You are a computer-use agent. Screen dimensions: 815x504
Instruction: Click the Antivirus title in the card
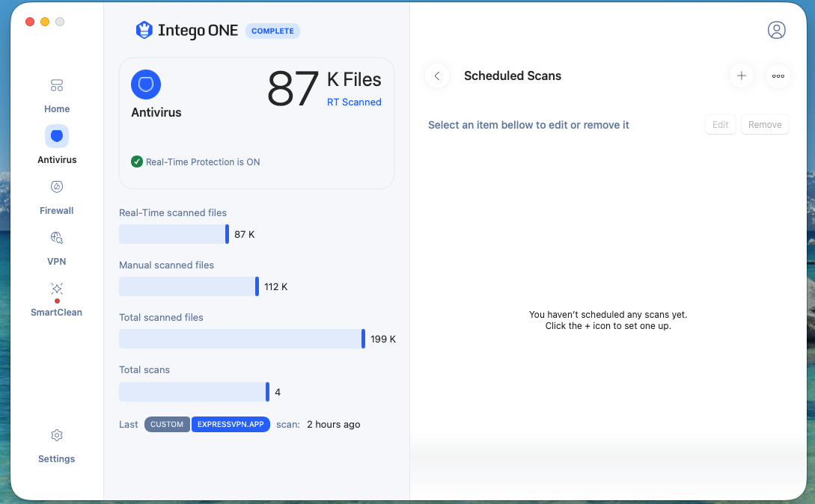coord(156,113)
